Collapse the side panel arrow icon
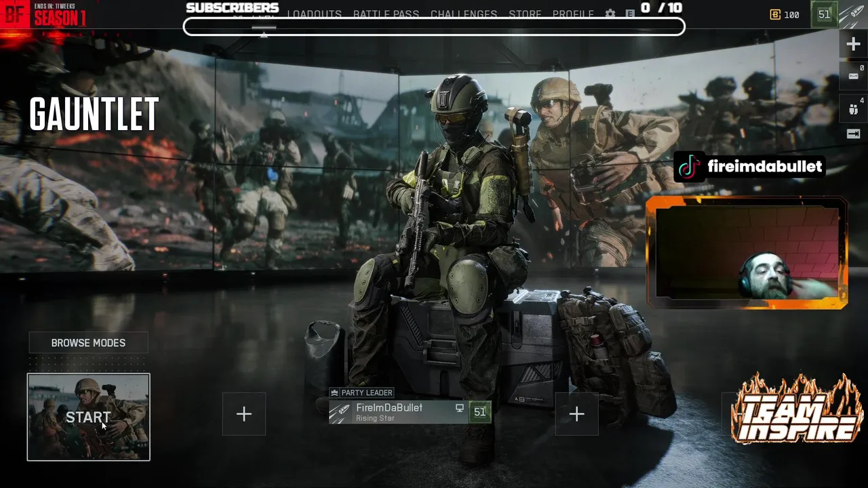Screen dimensions: 868x488 pyautogui.click(x=853, y=134)
